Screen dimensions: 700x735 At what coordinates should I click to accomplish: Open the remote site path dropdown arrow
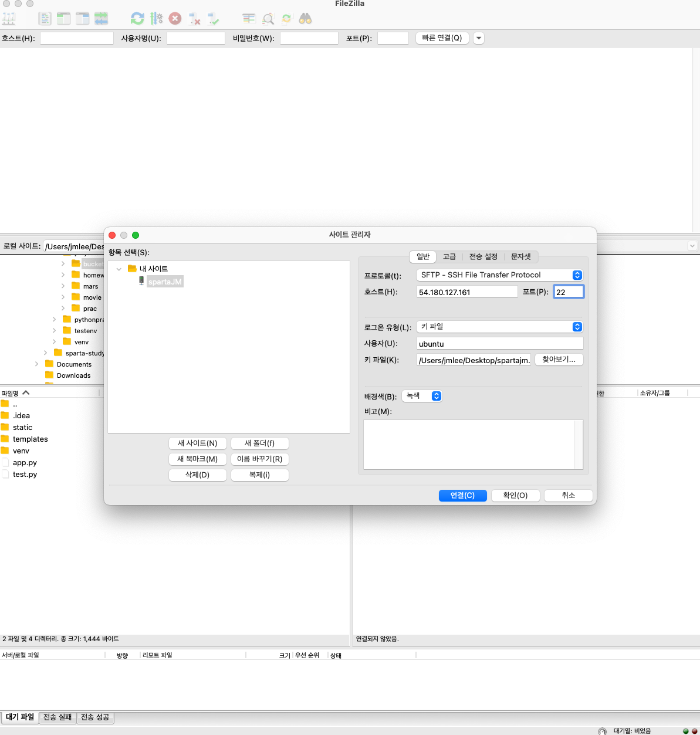click(x=692, y=246)
